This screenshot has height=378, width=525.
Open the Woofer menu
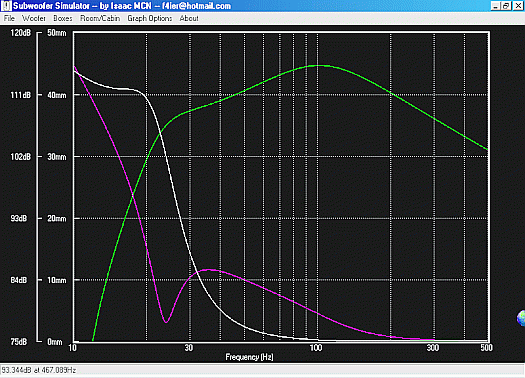[x=33, y=18]
